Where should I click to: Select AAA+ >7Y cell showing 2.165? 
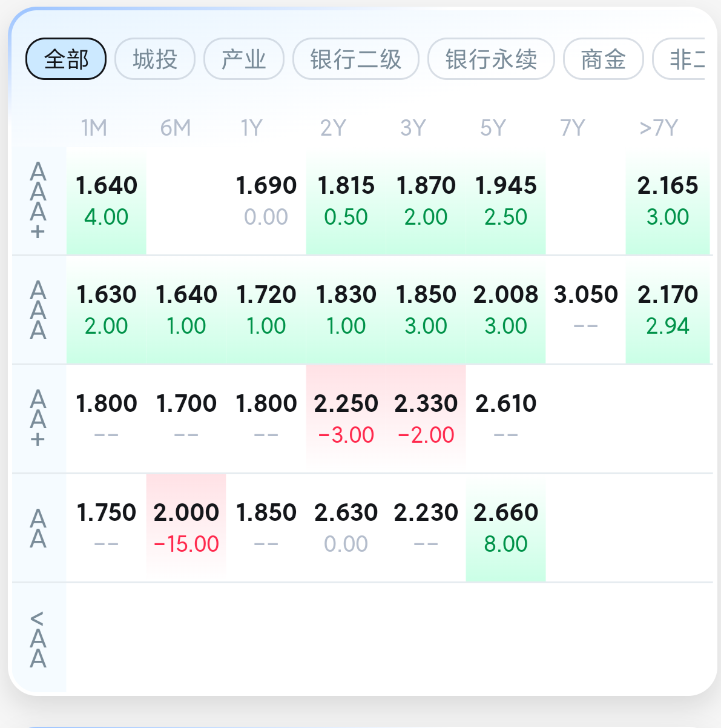pyautogui.click(x=668, y=200)
